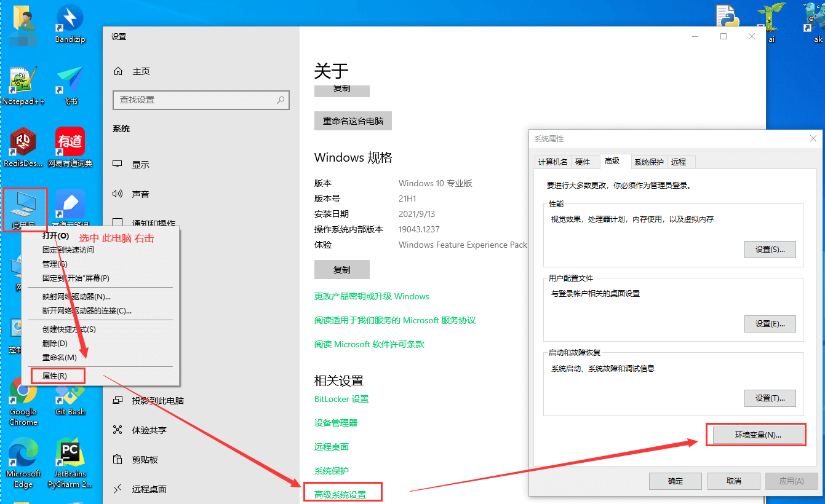The height and width of the screenshot is (504, 825).
Task: Open Microsoft Edge desktop icon
Action: [x=23, y=463]
